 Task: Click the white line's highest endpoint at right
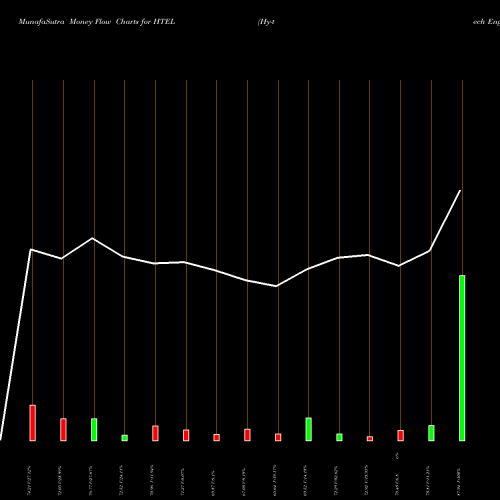(x=460, y=191)
